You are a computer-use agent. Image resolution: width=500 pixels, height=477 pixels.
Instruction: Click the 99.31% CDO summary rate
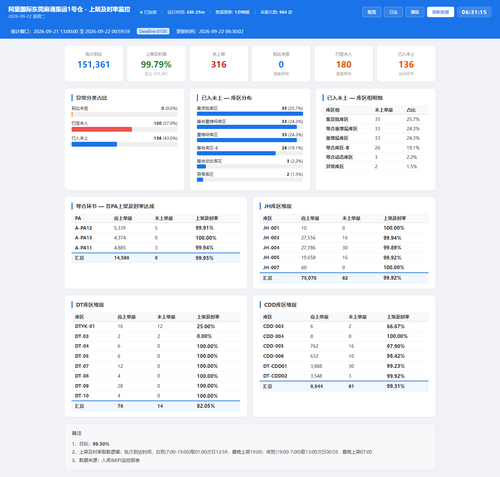coord(396,386)
